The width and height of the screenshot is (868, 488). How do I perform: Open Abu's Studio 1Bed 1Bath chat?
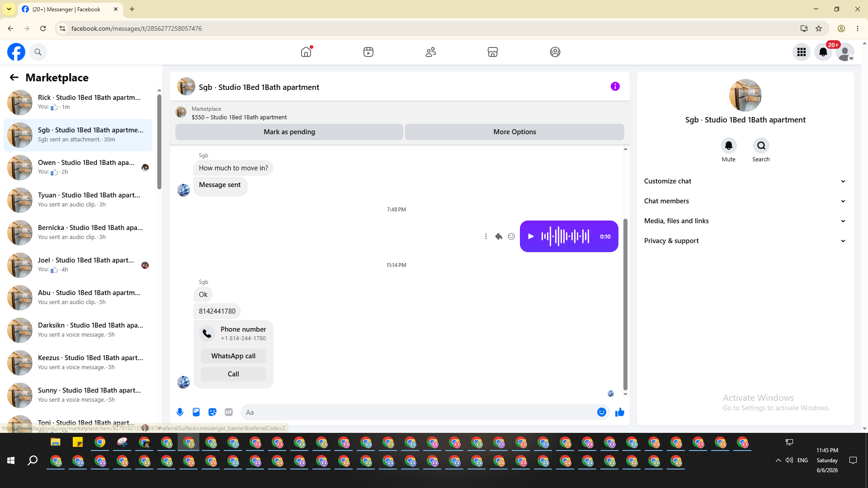point(78,298)
